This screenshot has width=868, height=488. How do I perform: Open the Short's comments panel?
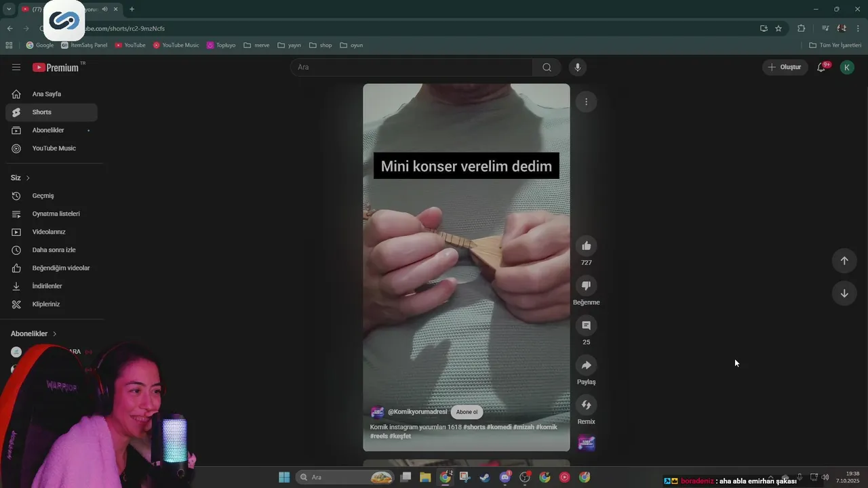[x=587, y=325]
